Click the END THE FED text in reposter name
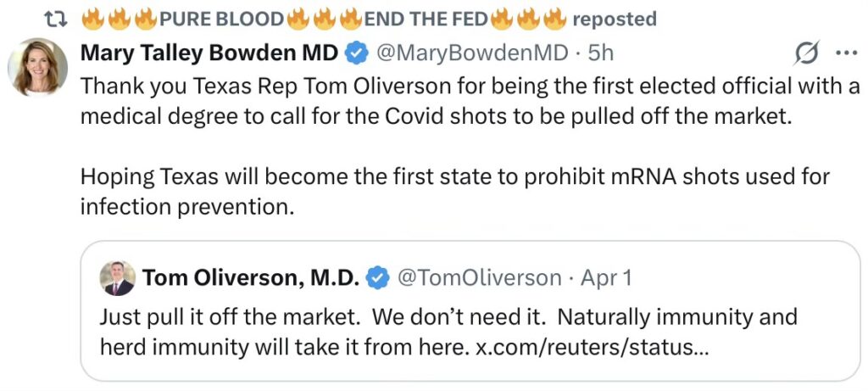868x391 pixels. [x=426, y=18]
